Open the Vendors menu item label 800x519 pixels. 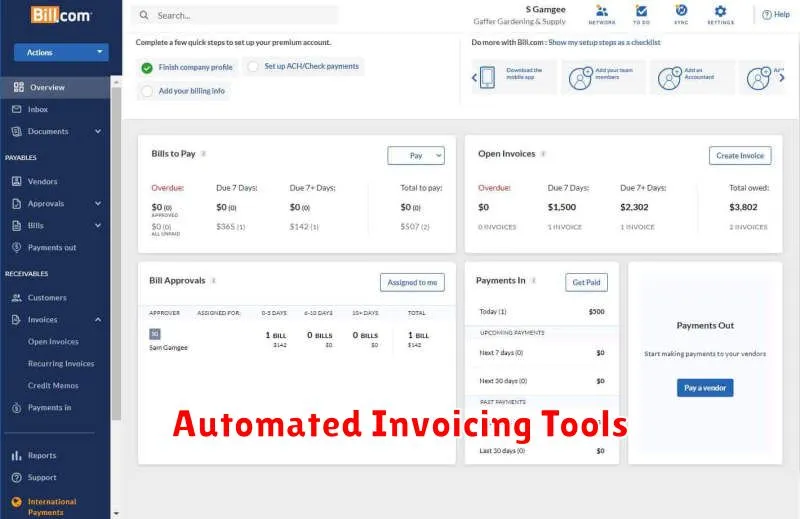[x=42, y=181]
